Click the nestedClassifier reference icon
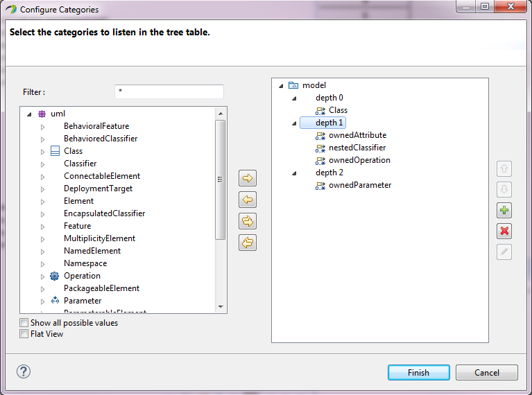This screenshot has height=395, width=532. 320,148
